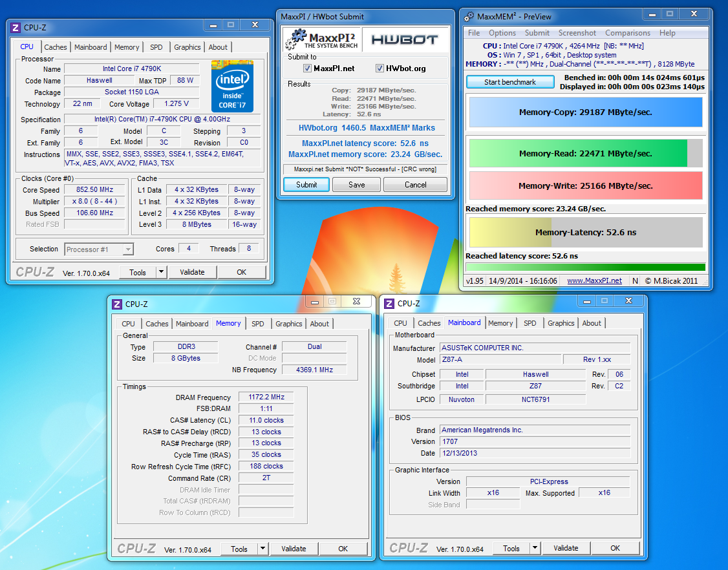The height and width of the screenshot is (570, 728).
Task: Expand Tools dropdown arrow in Mainboard CPU-Z window
Action: pos(535,548)
